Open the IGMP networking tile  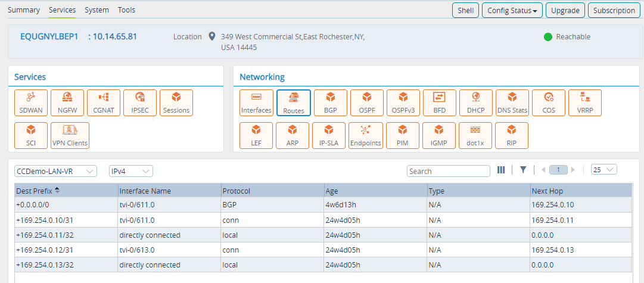(439, 136)
